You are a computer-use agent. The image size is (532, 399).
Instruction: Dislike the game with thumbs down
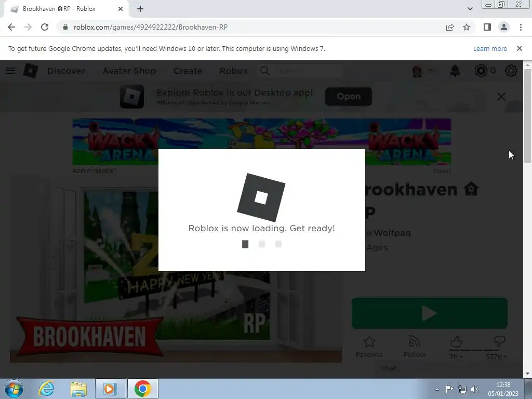(499, 341)
